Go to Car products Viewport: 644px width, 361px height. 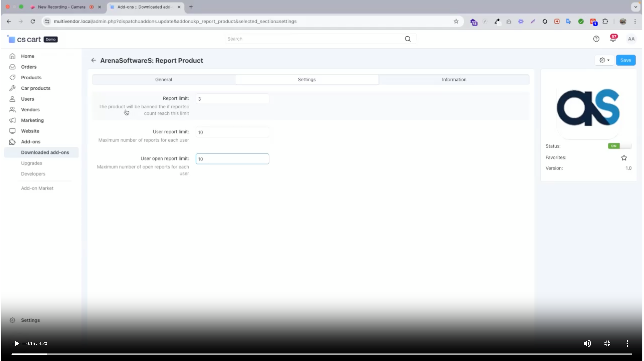[x=36, y=88]
